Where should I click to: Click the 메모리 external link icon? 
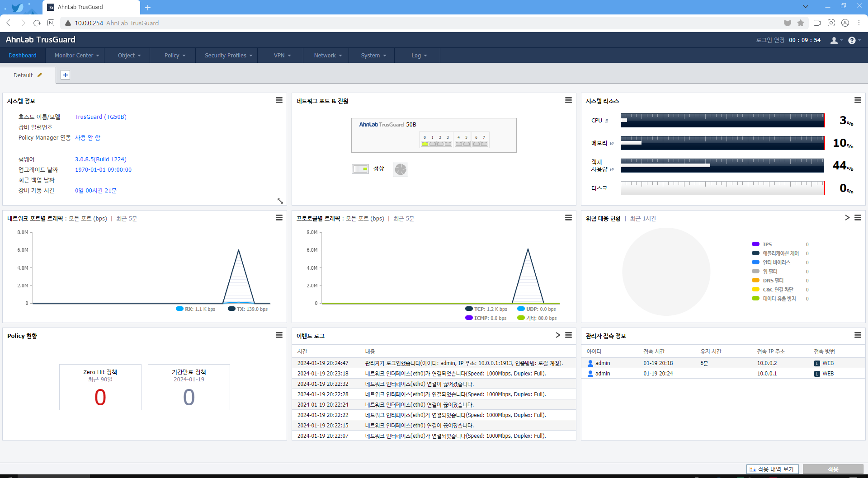[x=612, y=143]
